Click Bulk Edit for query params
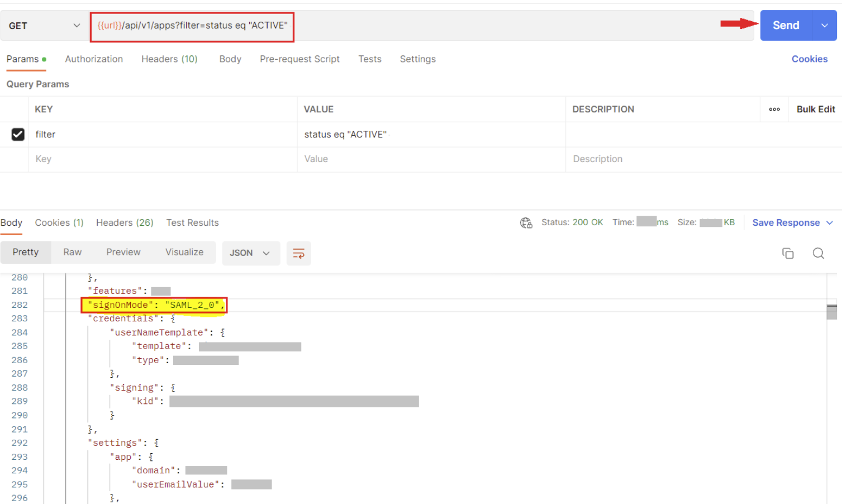The width and height of the screenshot is (842, 504). click(x=815, y=110)
